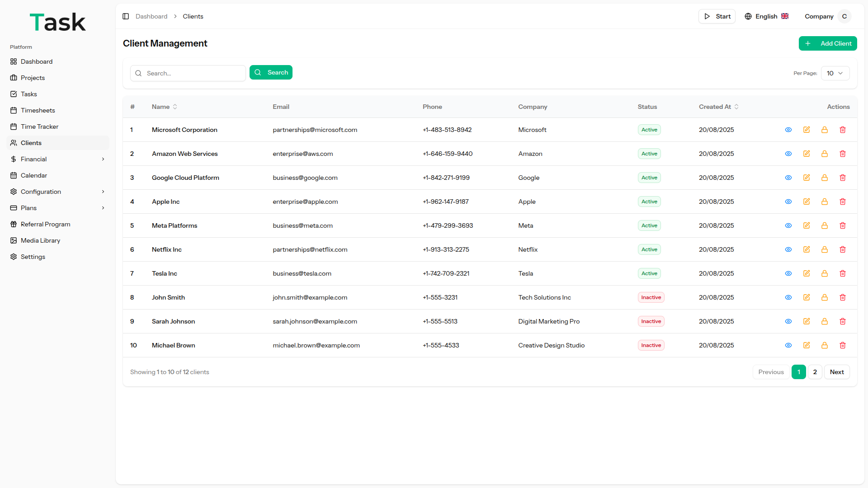This screenshot has height=488, width=868.
Task: Click the client search input field
Action: click(x=193, y=73)
